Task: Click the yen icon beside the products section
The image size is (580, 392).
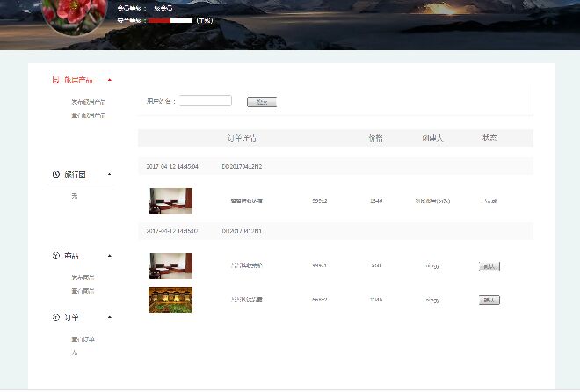Action: (56, 256)
